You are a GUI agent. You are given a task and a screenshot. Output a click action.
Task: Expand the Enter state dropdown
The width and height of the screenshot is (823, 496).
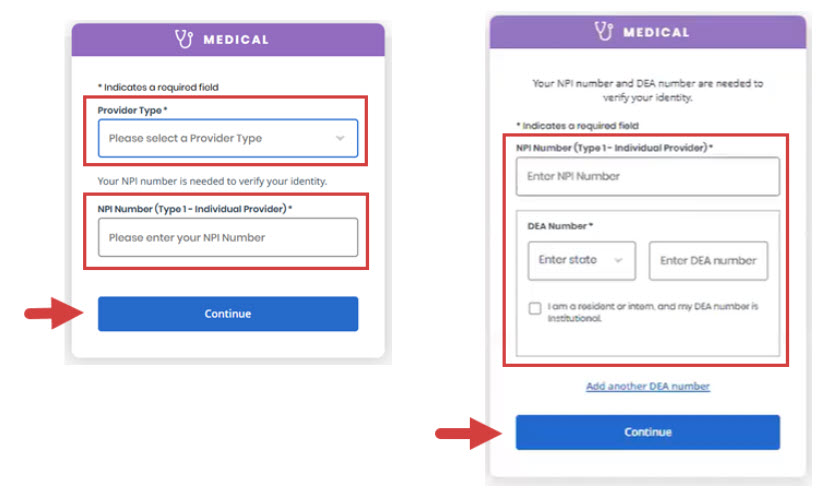(x=580, y=260)
